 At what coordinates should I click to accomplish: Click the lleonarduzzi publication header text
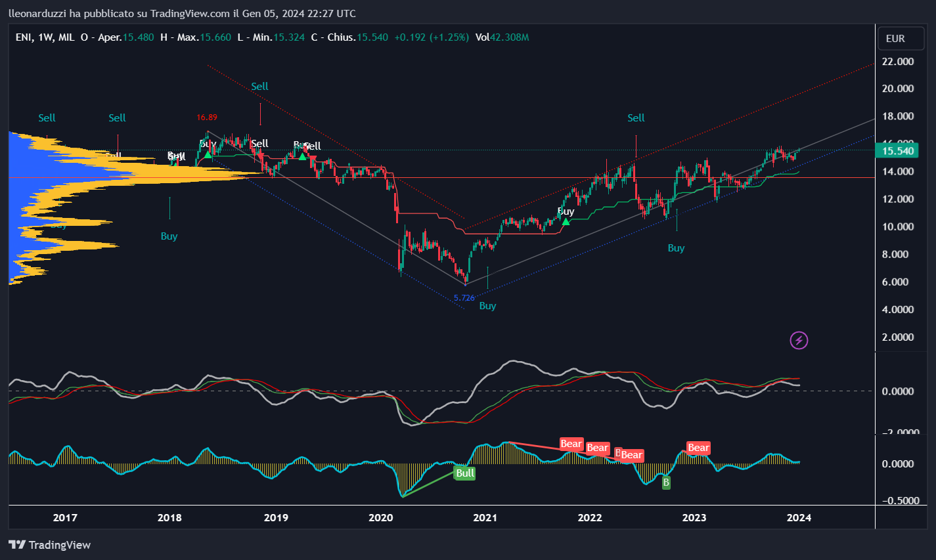pyautogui.click(x=182, y=13)
